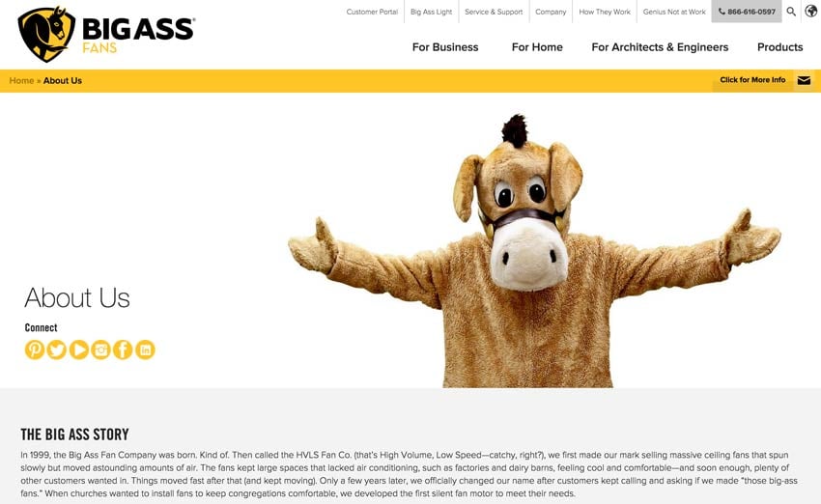Visit the Big Ass Light link
This screenshot has height=504, width=821.
431,12
